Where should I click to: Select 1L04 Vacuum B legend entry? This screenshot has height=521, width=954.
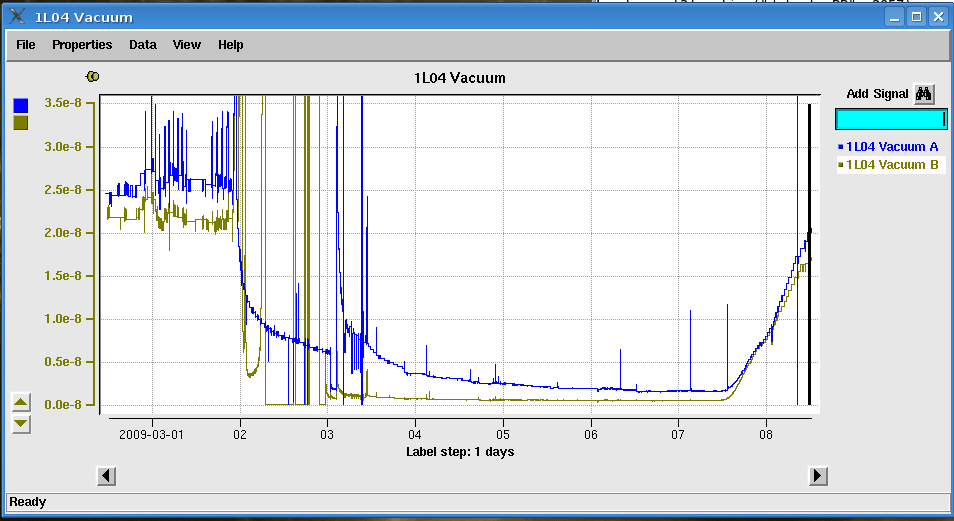[x=888, y=164]
